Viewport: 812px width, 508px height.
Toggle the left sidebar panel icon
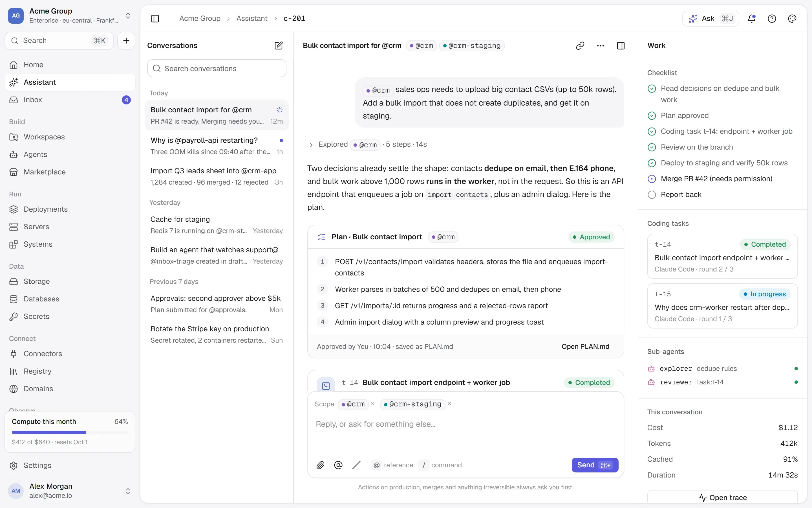point(155,18)
